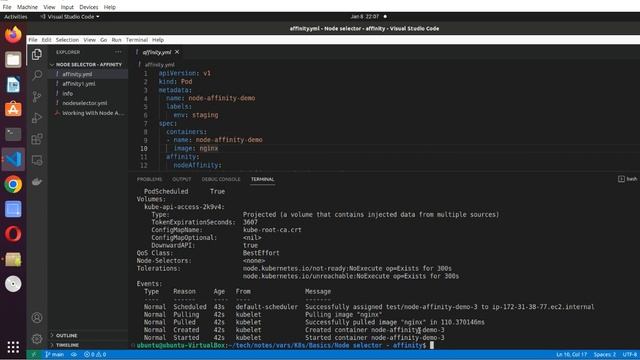
Task: Change indentation via Spaces: 2
Action: (605, 355)
